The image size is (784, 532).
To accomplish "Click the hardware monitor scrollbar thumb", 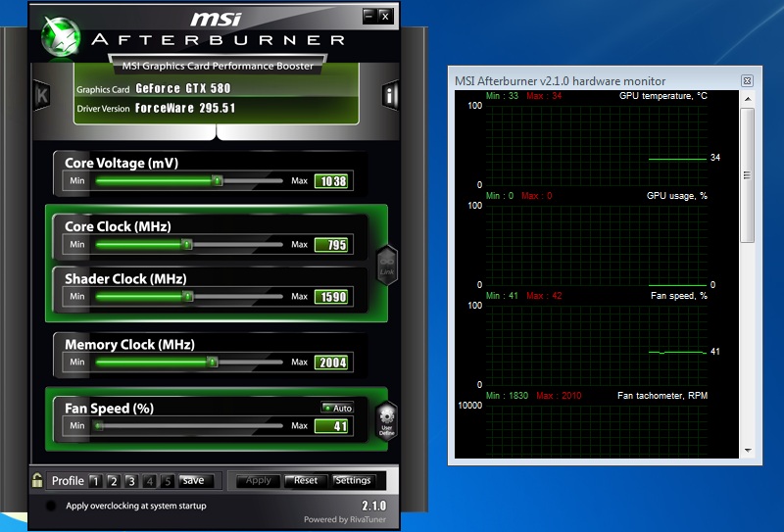I will (x=748, y=175).
